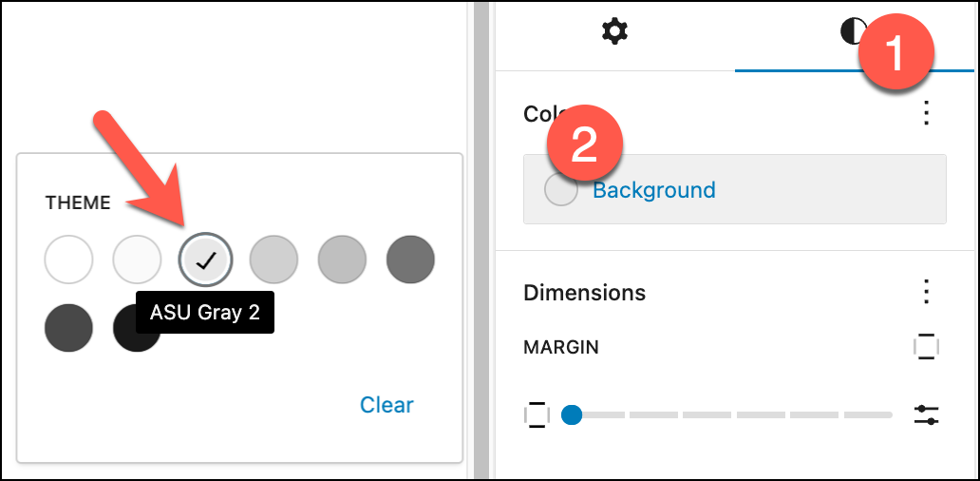
Task: Click the Clear link
Action: (386, 405)
